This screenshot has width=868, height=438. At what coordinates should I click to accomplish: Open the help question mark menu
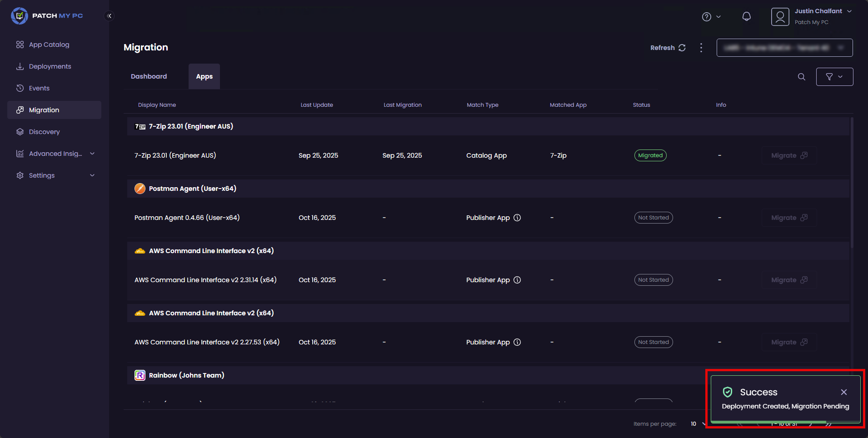tap(711, 17)
